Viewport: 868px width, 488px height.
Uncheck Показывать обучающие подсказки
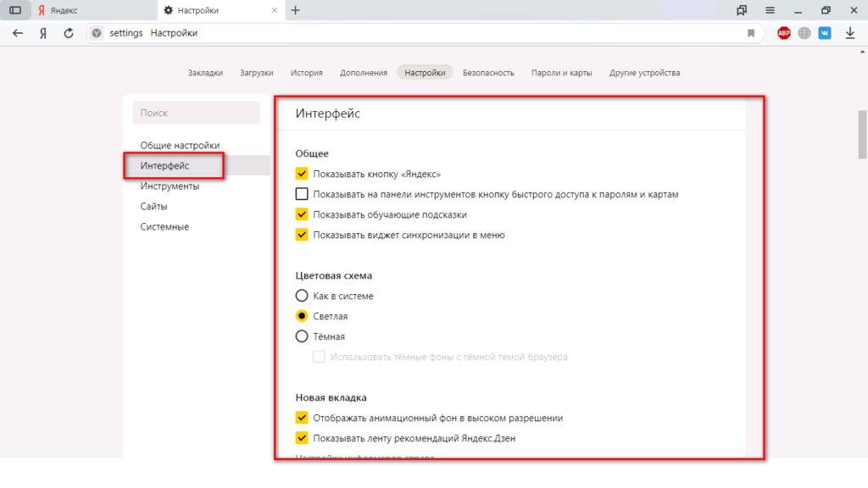302,214
